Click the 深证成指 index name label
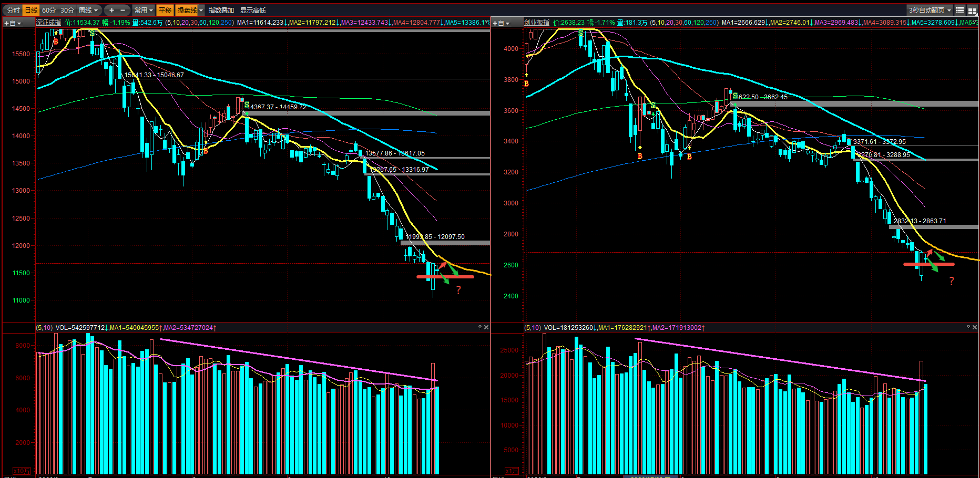The height and width of the screenshot is (478, 980). click(x=48, y=23)
